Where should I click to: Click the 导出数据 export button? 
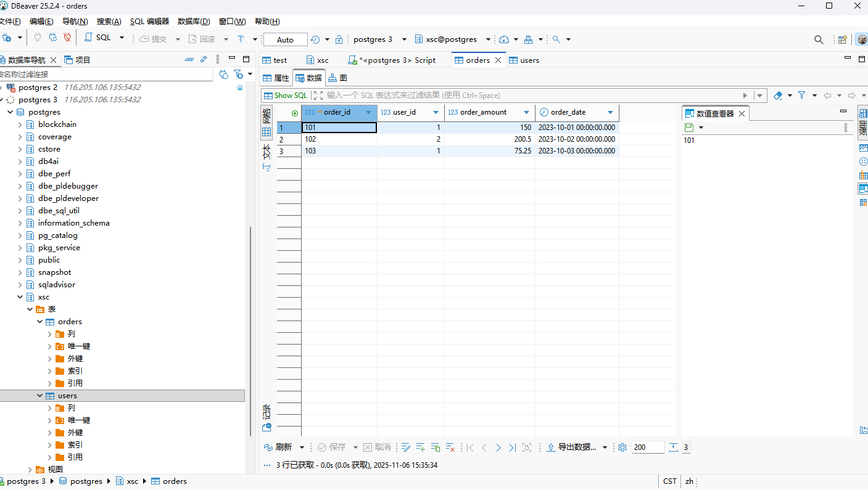(571, 447)
